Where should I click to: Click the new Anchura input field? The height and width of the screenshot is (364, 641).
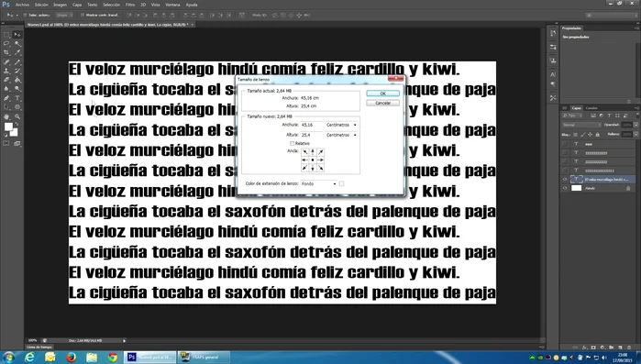[x=312, y=125]
